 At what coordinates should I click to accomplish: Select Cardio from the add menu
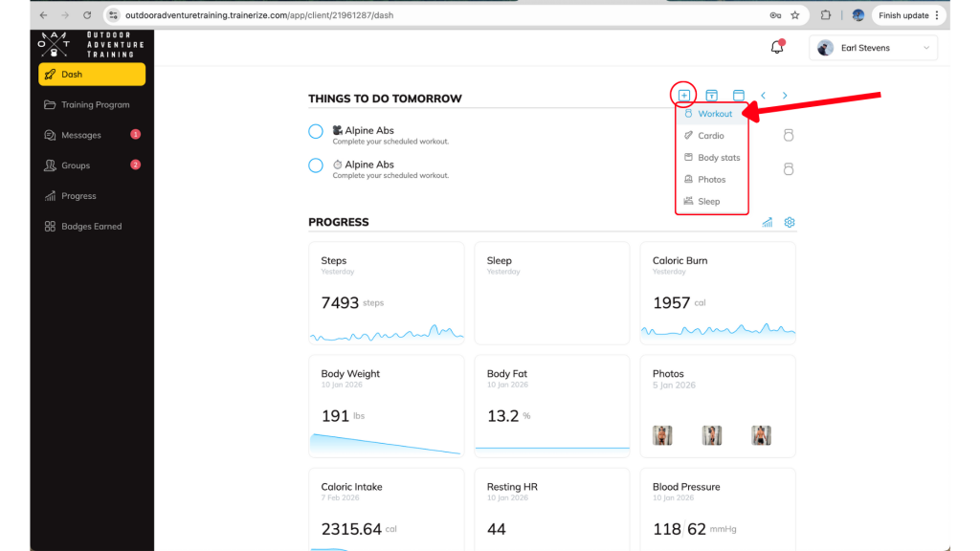click(x=710, y=136)
